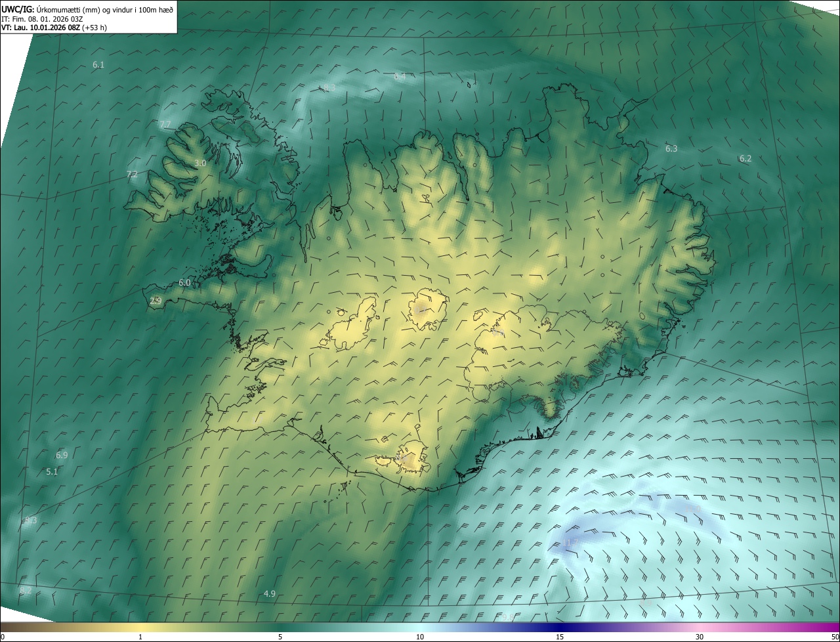Click the 15 tick on the color scale

(560, 637)
